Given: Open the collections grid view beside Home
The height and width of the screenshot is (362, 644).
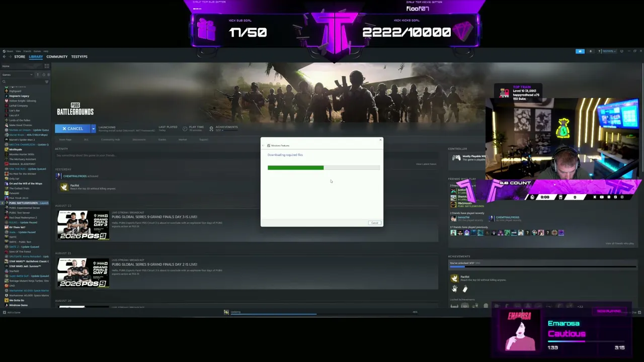Looking at the screenshot, I should click(x=47, y=66).
